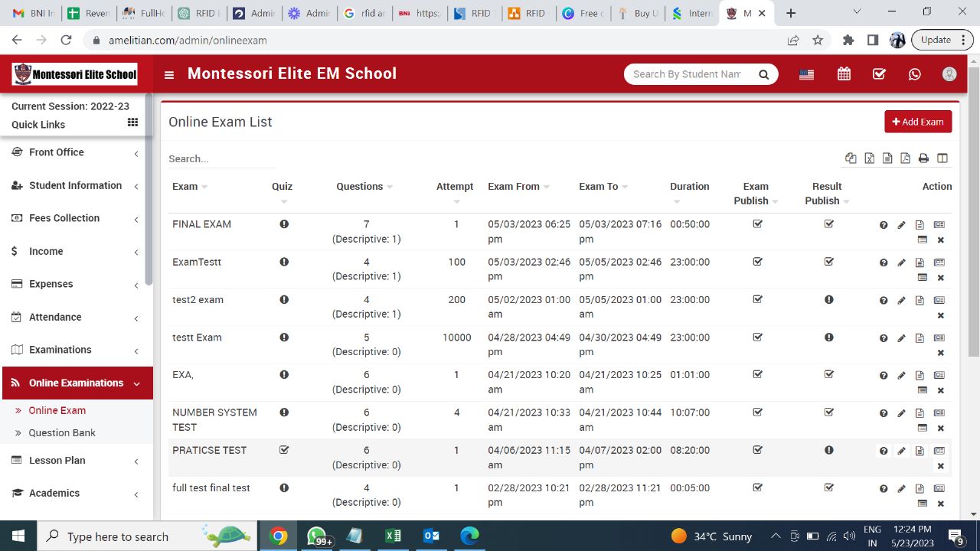Expand the Lesson Plan menu

[x=77, y=461]
